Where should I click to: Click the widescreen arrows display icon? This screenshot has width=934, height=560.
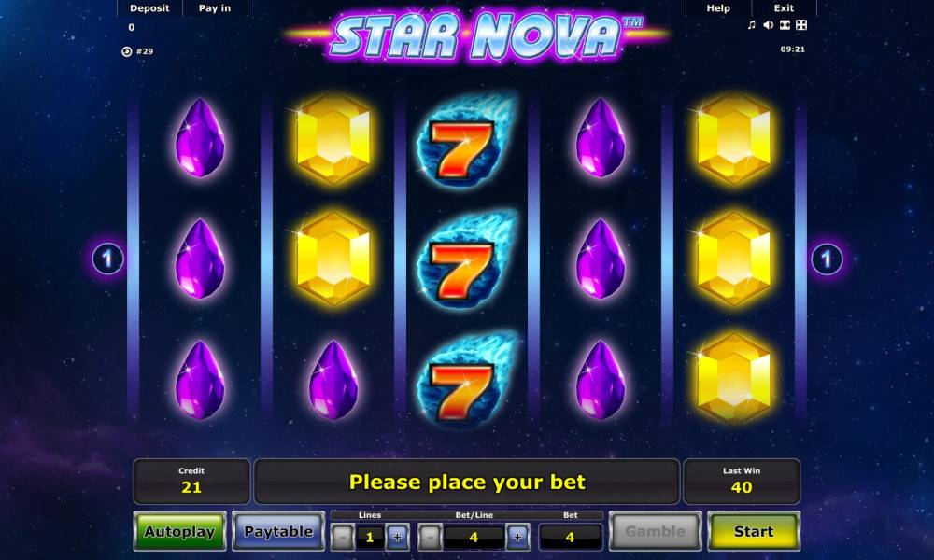tap(785, 25)
